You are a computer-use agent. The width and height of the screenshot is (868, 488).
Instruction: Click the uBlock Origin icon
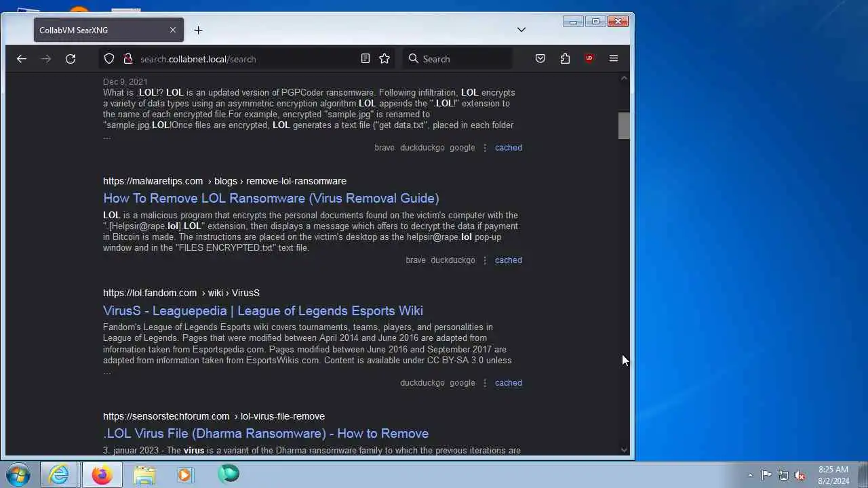click(x=589, y=59)
